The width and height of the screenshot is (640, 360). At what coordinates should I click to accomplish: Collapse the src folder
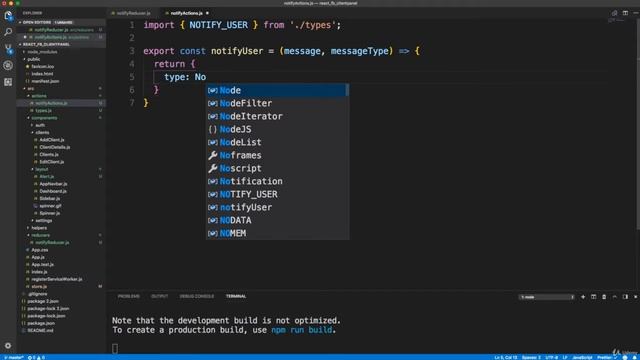click(31, 89)
